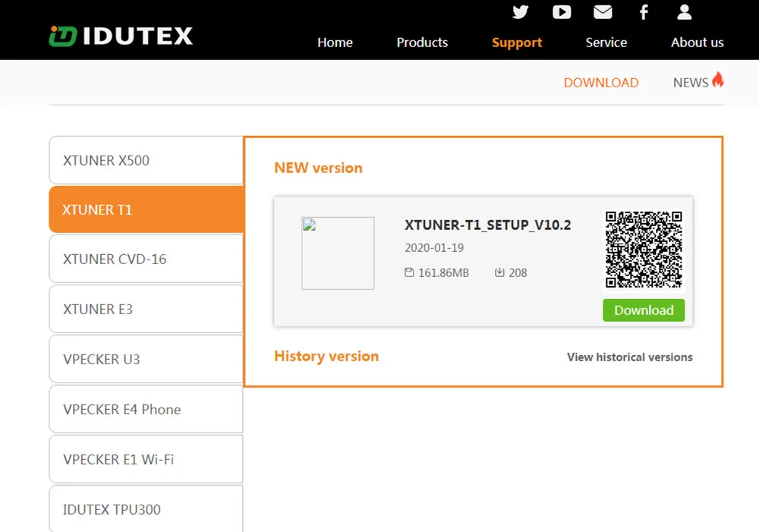759x532 pixels.
Task: Click the release date 2020-01-19
Action: click(x=434, y=248)
